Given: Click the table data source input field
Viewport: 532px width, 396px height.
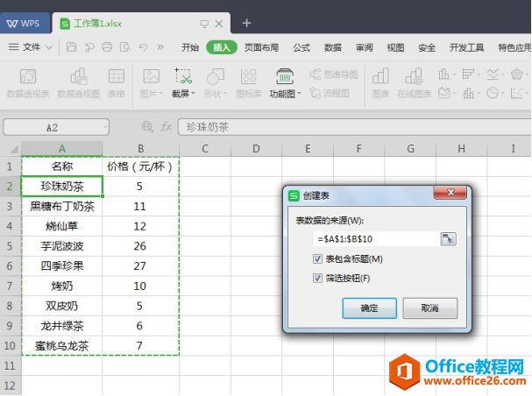Looking at the screenshot, I should click(377, 239).
